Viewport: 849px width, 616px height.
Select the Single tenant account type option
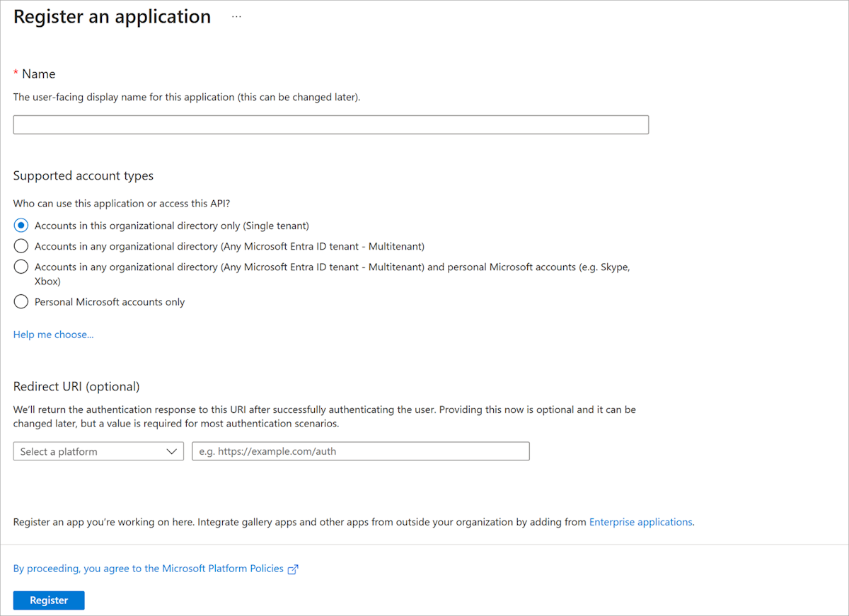pos(21,225)
